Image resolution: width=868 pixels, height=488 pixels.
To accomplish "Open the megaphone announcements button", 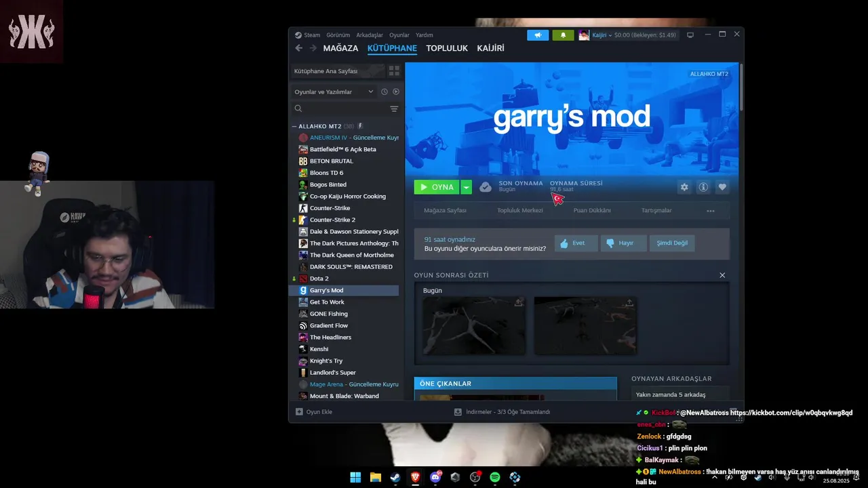I will [538, 35].
